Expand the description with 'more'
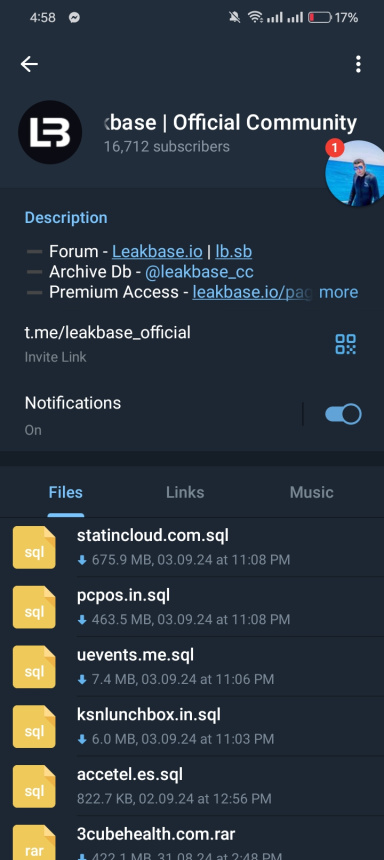 338,292
